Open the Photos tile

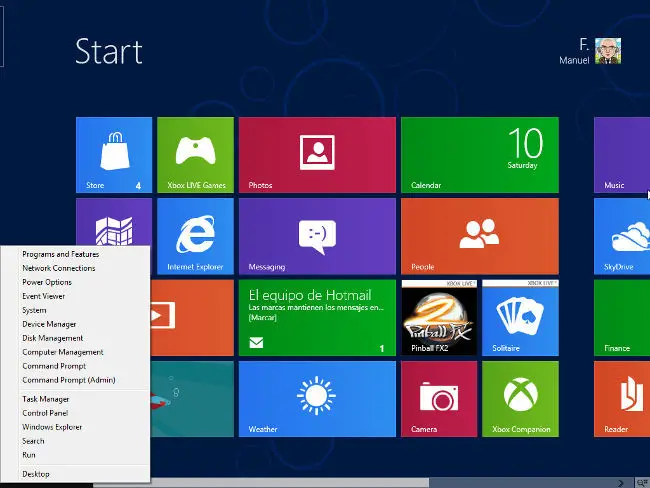click(x=317, y=155)
